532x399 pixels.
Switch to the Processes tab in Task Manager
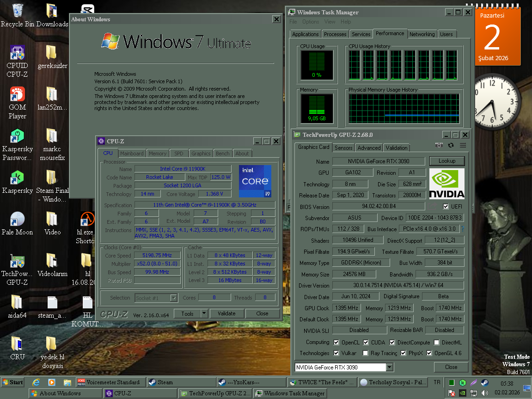tap(335, 34)
